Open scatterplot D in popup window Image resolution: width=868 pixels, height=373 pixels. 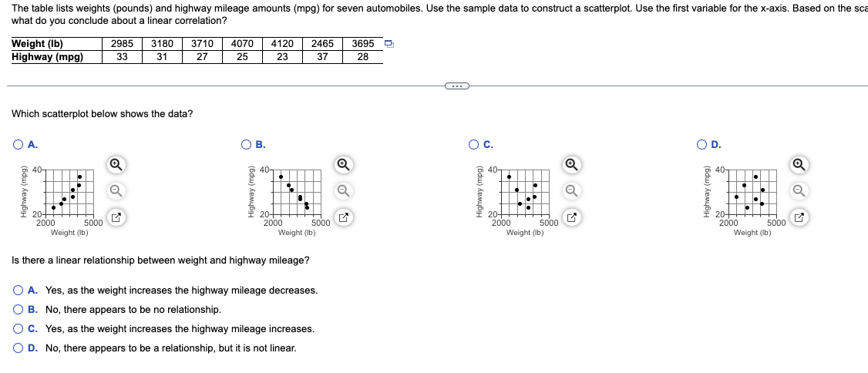(799, 217)
